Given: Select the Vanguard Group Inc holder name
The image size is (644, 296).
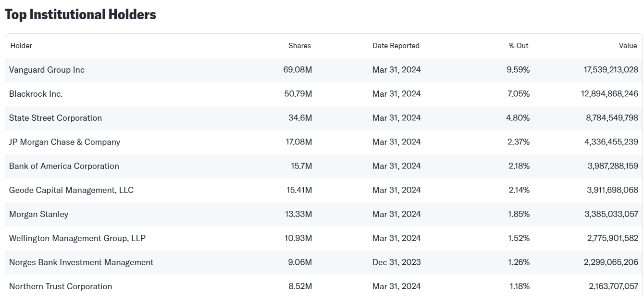Looking at the screenshot, I should [x=47, y=70].
